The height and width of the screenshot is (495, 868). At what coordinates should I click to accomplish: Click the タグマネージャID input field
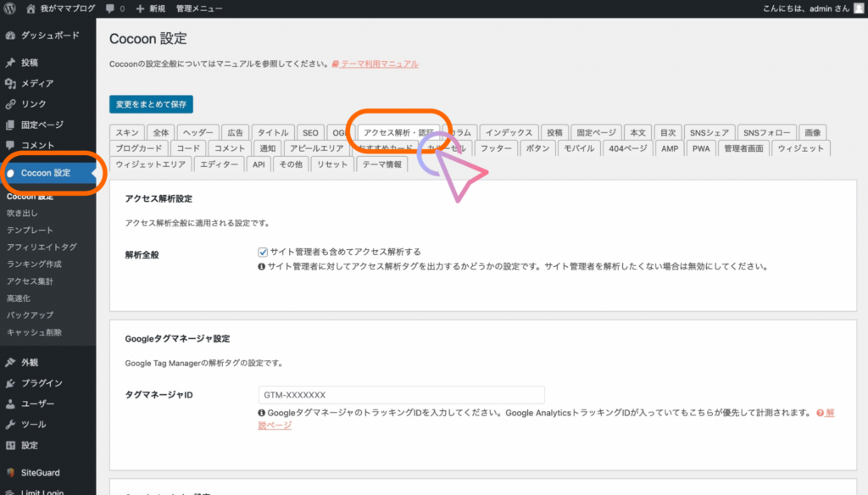(401, 395)
